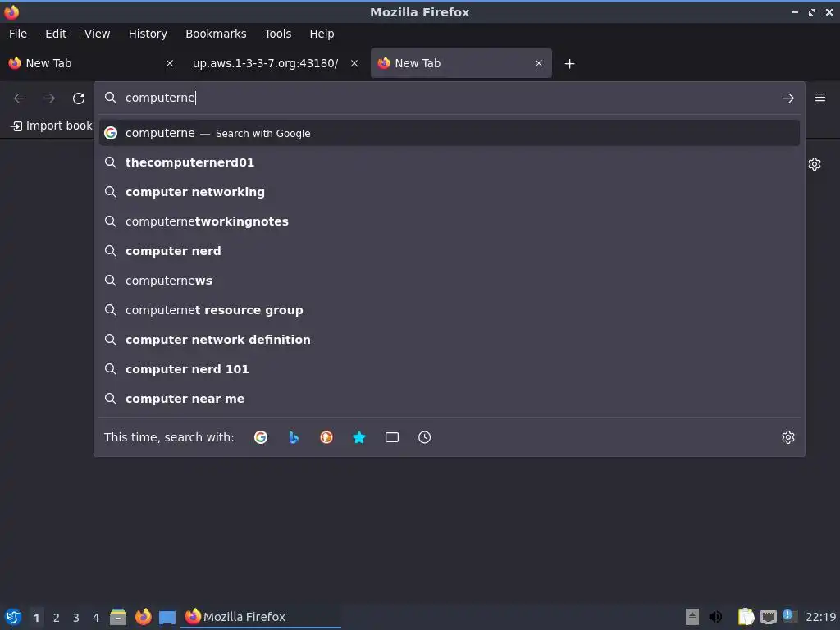Viewport: 840px width, 630px height.
Task: Choose suggestion 'computernetworkingnotes'
Action: [449, 221]
